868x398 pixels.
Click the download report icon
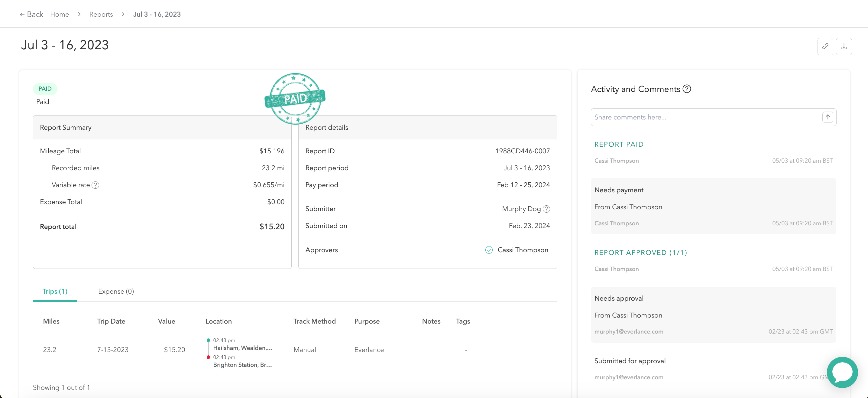(x=844, y=46)
